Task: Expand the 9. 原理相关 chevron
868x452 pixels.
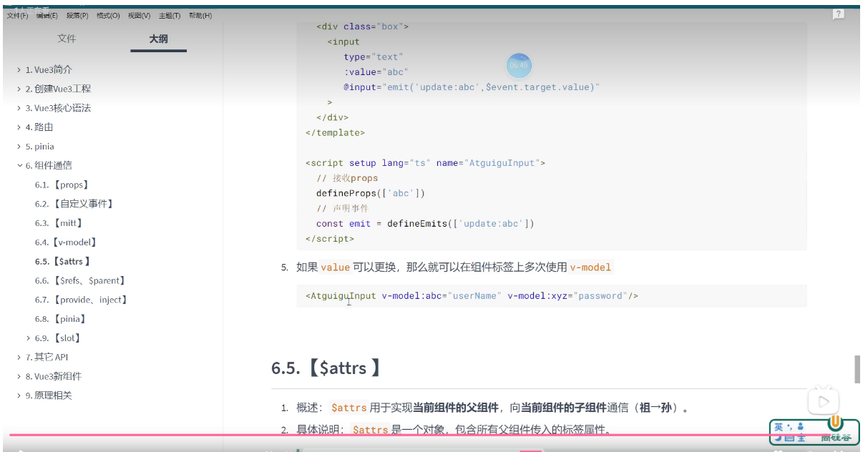Action: point(19,395)
